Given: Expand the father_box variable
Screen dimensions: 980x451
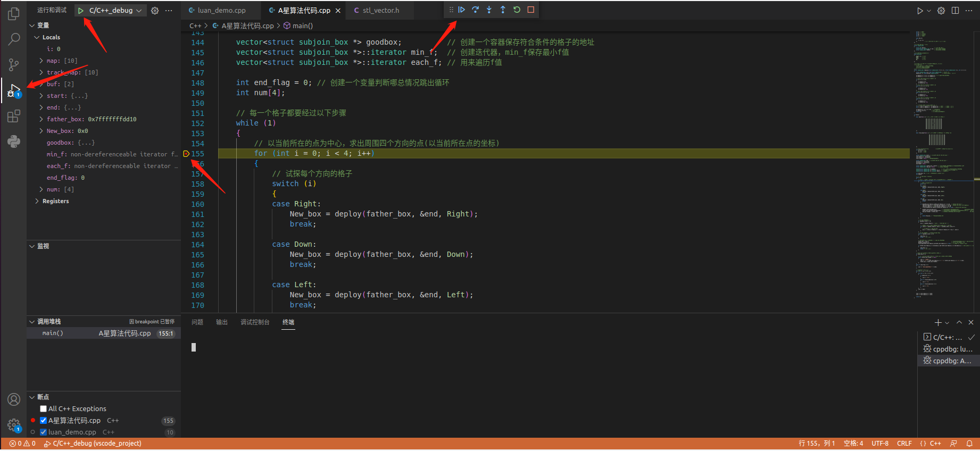Looking at the screenshot, I should (41, 119).
